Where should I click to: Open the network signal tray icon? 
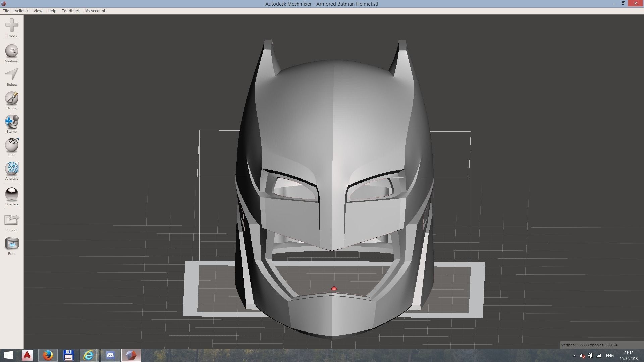coord(599,356)
